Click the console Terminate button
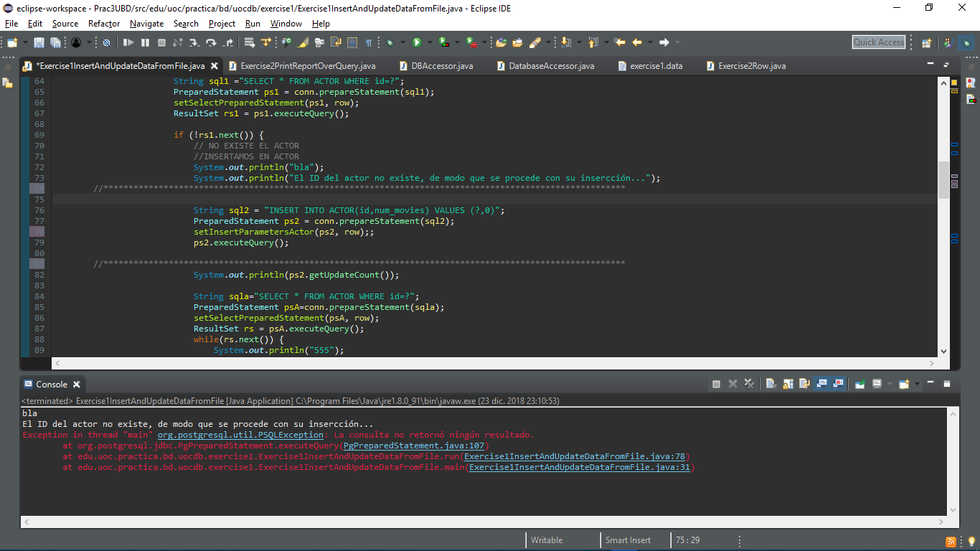980x551 pixels. 716,384
